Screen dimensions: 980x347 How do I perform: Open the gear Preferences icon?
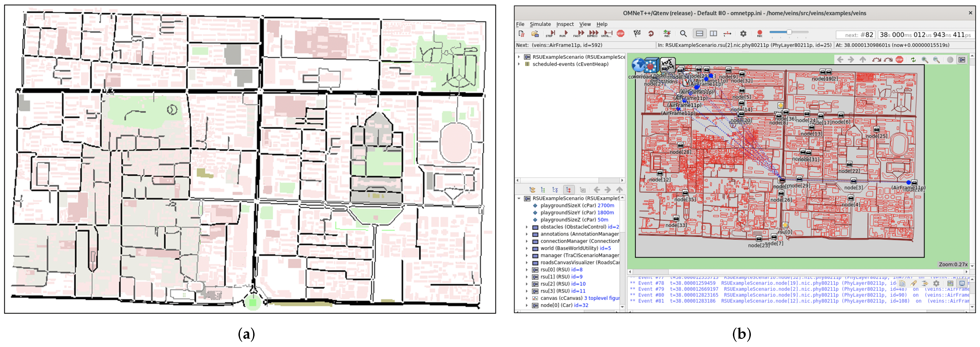(743, 34)
